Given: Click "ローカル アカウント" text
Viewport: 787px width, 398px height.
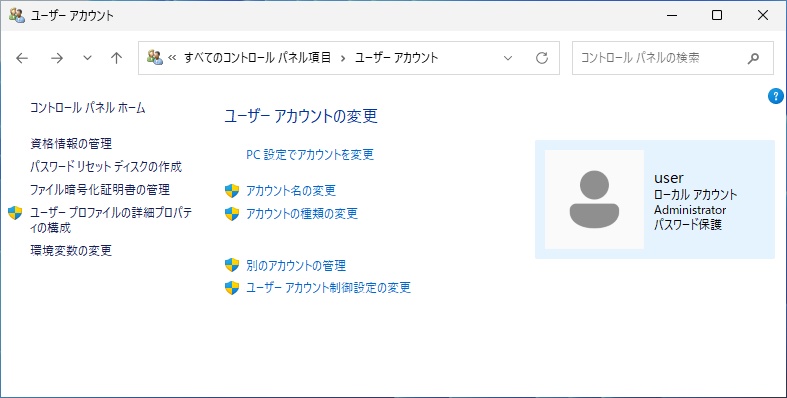Looking at the screenshot, I should coord(696,195).
